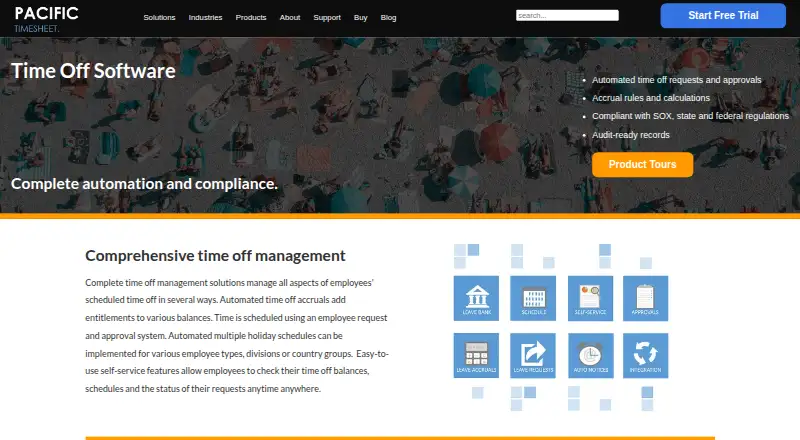The image size is (800, 440).
Task: Select 'Accrual rules and calculations' bullet
Action: click(651, 98)
